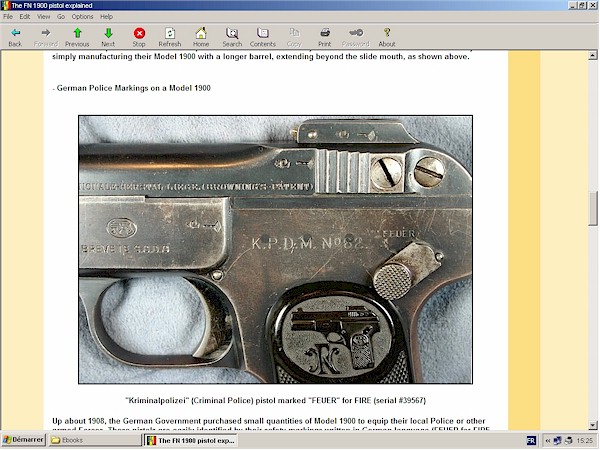Click the Kriminalpolizei photo caption text
The width and height of the screenshot is (600, 450).
click(276, 400)
